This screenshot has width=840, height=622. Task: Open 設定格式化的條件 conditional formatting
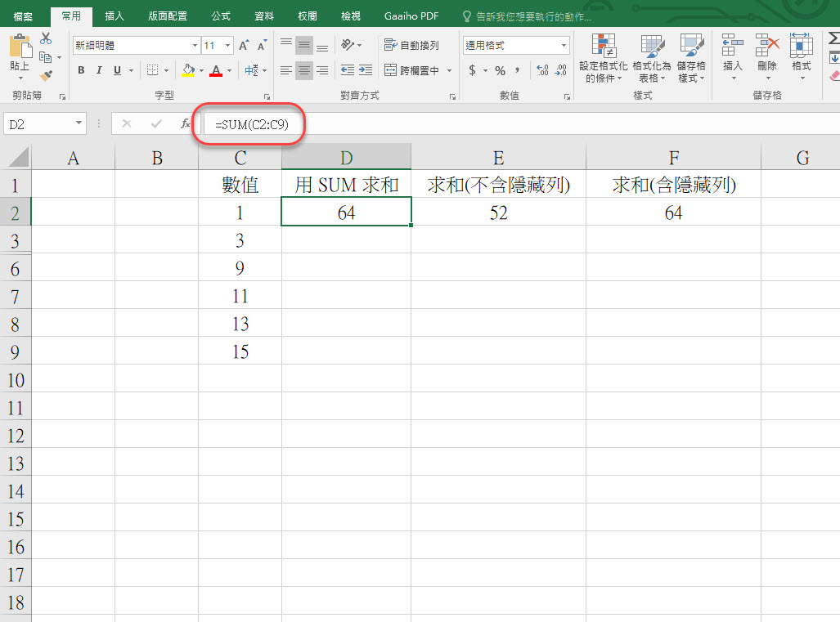point(603,59)
